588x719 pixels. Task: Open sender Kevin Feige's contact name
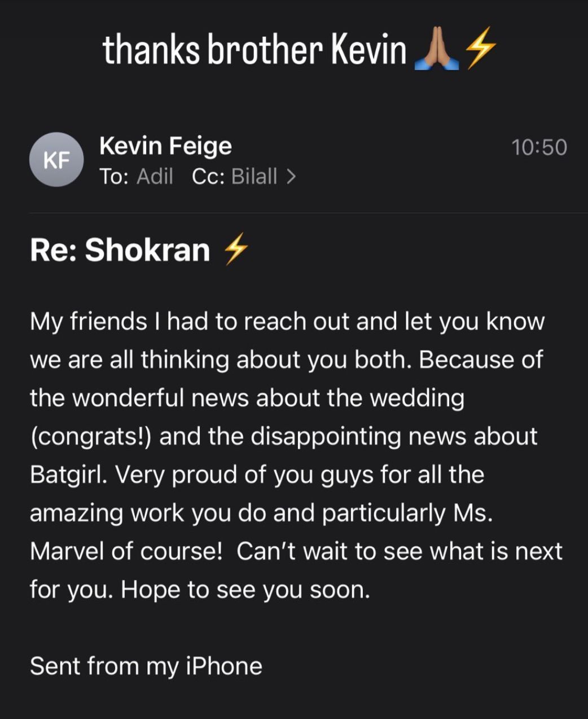tap(165, 146)
